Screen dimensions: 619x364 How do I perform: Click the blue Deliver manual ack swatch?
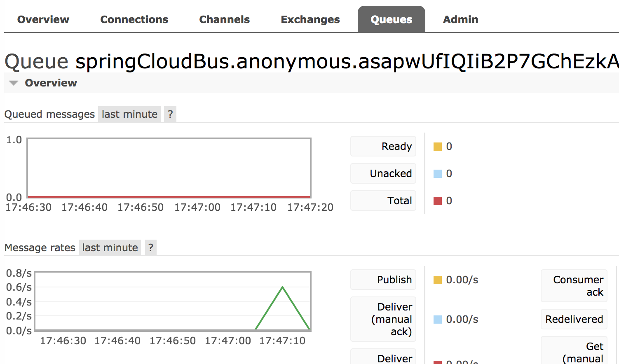coord(438,320)
